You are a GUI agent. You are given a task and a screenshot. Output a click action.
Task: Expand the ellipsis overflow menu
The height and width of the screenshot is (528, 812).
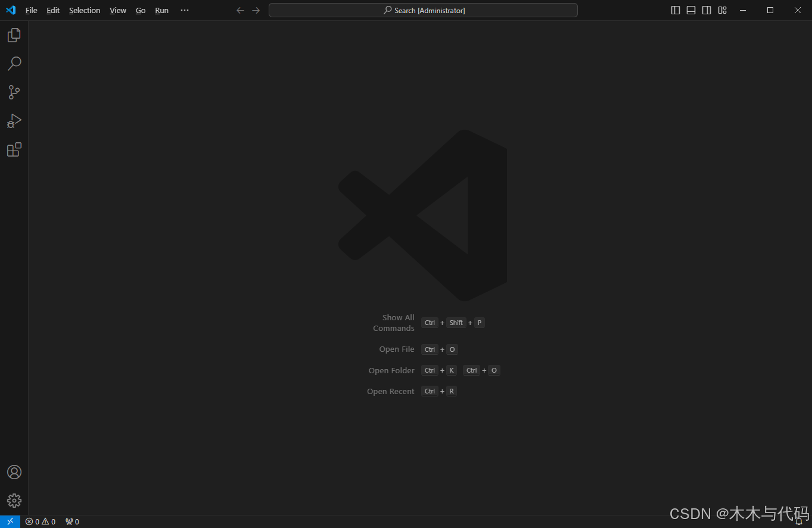(185, 10)
